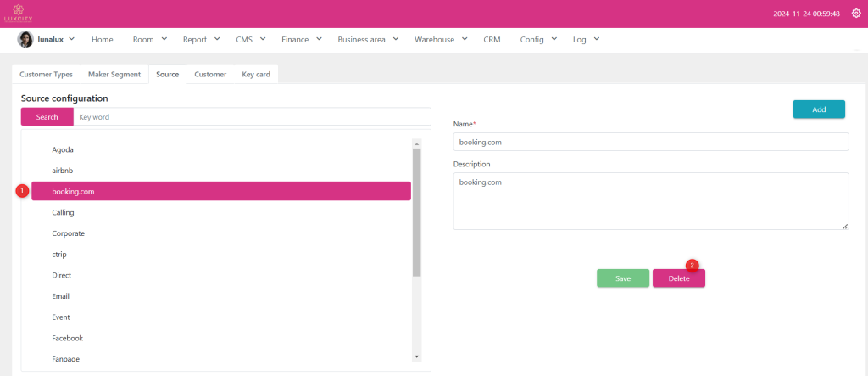Expand the lunalux user dropdown
This screenshot has width=868, height=376.
coord(71,39)
